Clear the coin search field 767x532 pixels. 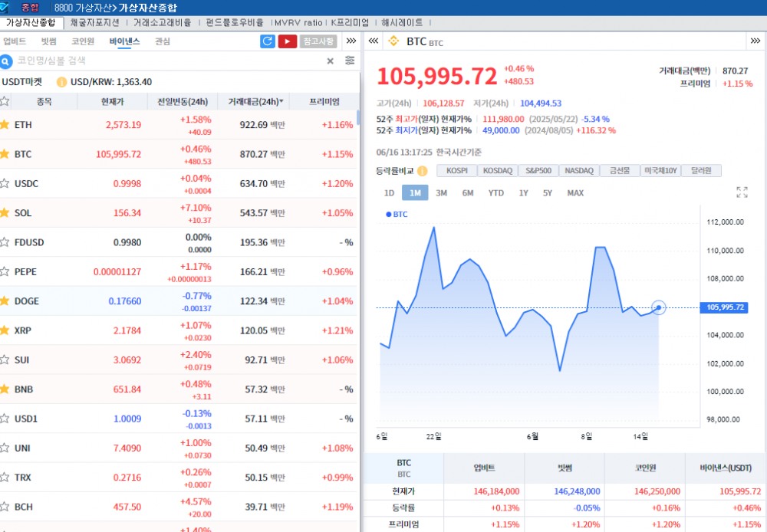[x=331, y=61]
